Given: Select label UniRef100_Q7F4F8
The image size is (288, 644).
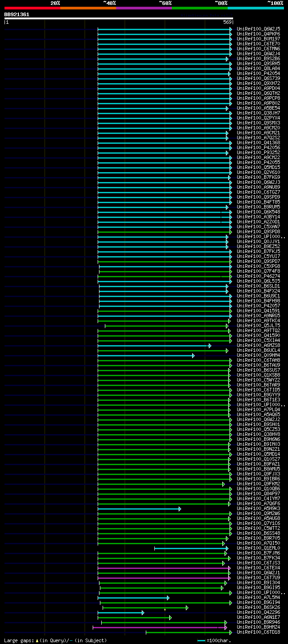Looking at the screenshot, I should (258, 271).
